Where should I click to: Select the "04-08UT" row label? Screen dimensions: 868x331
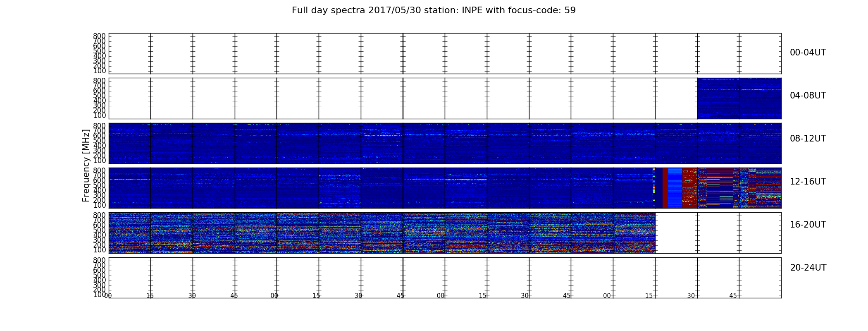tap(808, 96)
